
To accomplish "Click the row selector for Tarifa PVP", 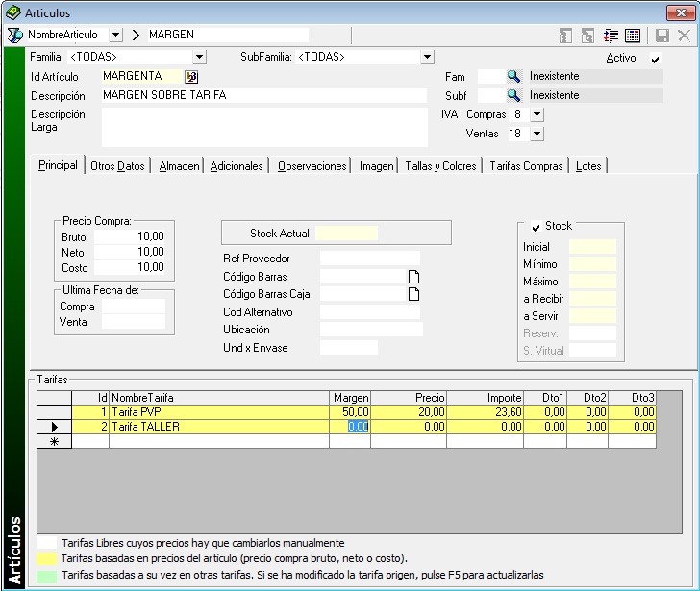I will coord(54,412).
